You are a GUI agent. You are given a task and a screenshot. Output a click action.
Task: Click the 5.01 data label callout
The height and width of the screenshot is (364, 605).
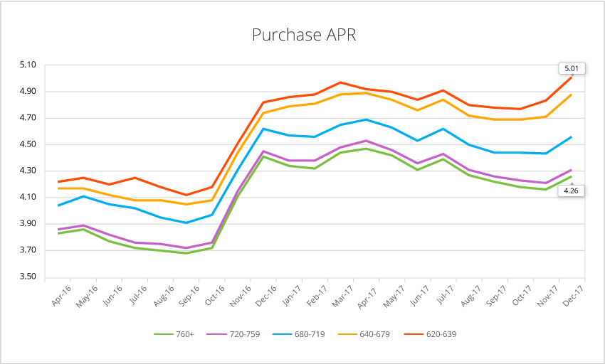tap(571, 68)
